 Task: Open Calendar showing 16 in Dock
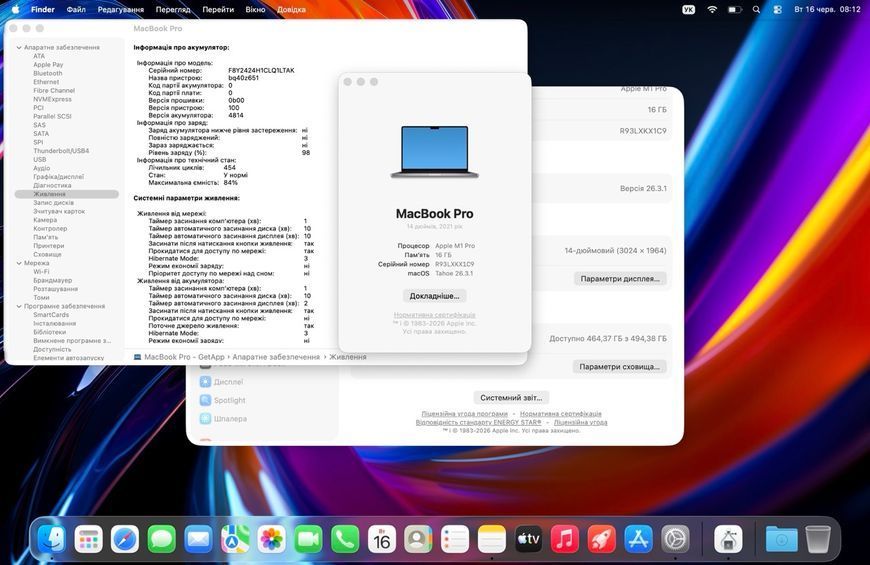(382, 538)
